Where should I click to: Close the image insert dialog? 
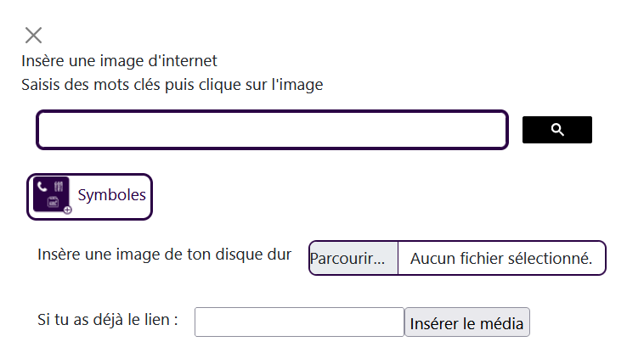(x=34, y=35)
